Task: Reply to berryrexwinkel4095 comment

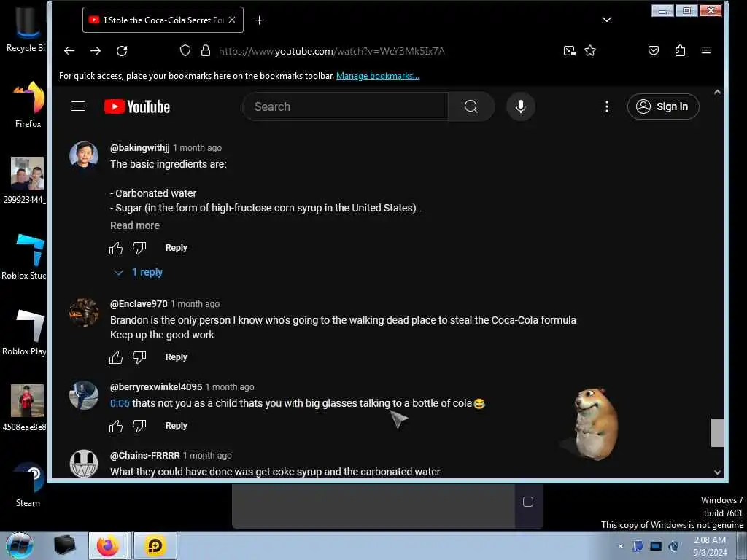Action: [x=177, y=426]
